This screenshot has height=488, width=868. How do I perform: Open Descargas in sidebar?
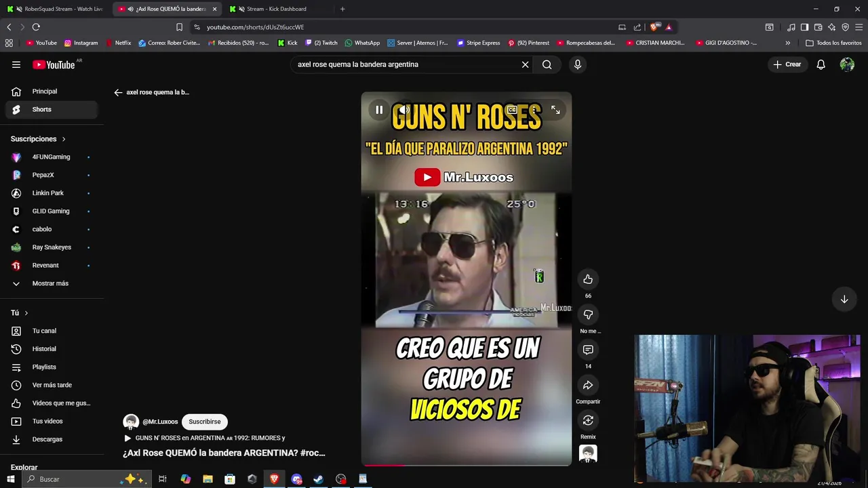pos(52,439)
